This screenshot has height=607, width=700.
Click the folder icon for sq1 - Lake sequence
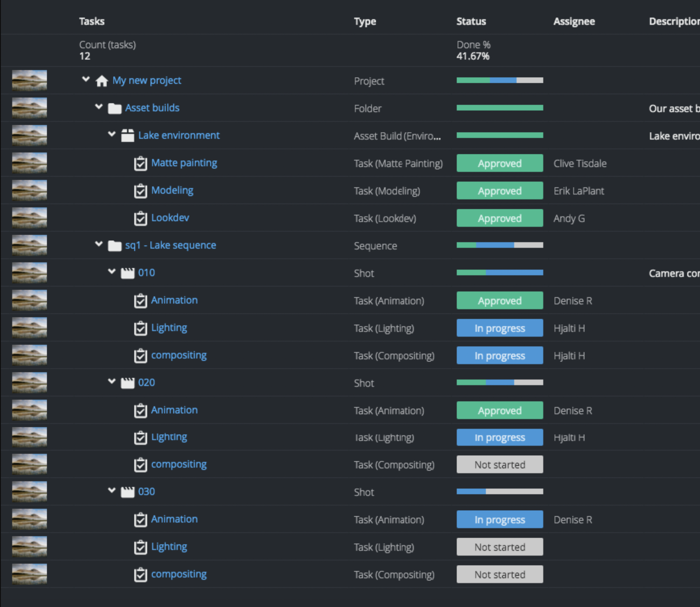coord(114,246)
